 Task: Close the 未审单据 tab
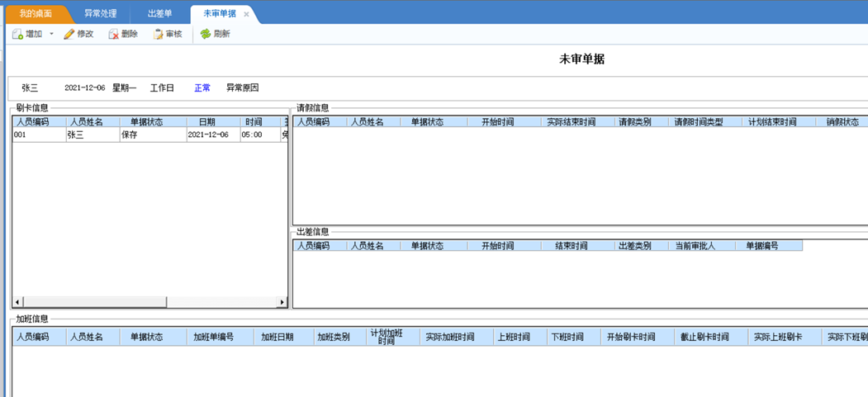coord(246,14)
